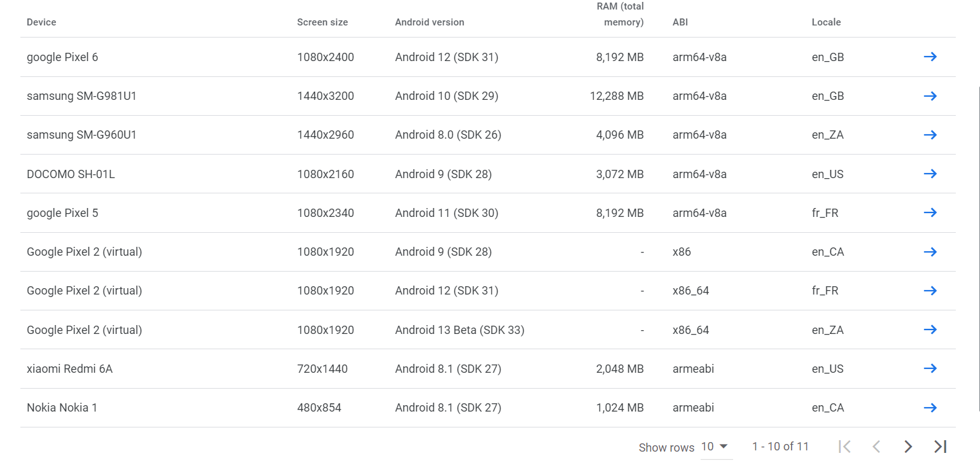Open the samsung SM-G981U1 result arrow

pyautogui.click(x=930, y=95)
